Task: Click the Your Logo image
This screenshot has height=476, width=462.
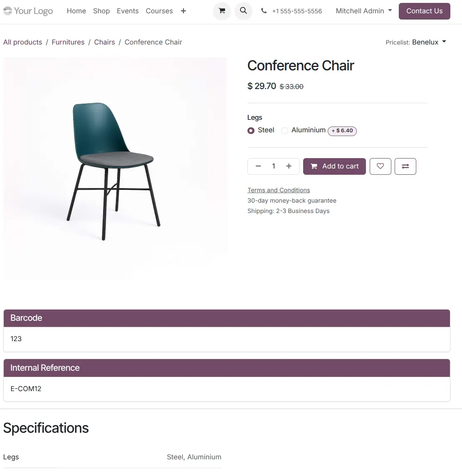Action: coord(28,11)
